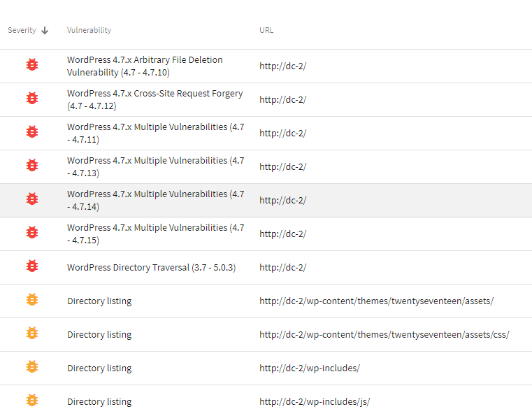Sort by the Severity column header
This screenshot has height=416, width=532.
22,31
